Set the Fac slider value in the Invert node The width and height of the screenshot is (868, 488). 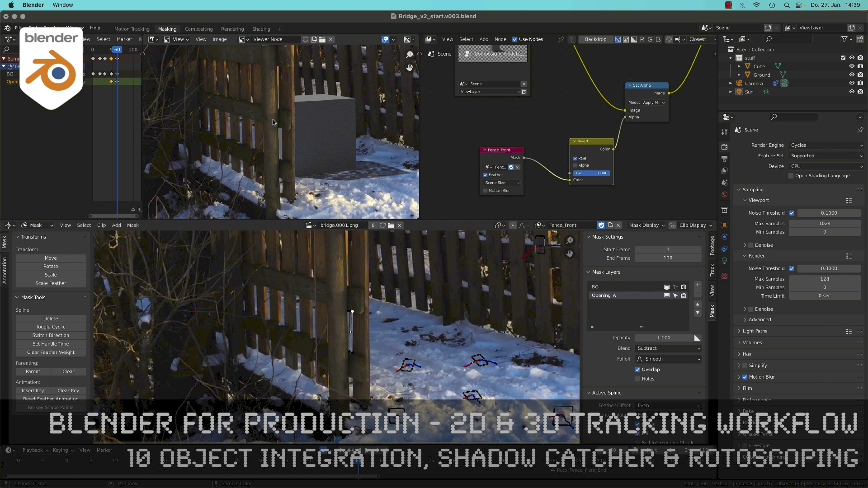pos(591,173)
